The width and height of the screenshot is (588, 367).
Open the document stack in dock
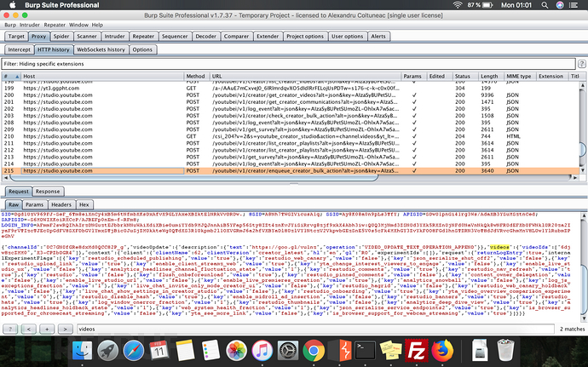coord(480,351)
